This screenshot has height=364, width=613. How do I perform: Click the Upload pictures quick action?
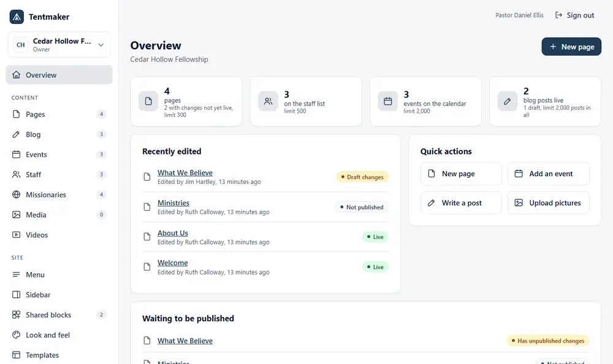(548, 203)
